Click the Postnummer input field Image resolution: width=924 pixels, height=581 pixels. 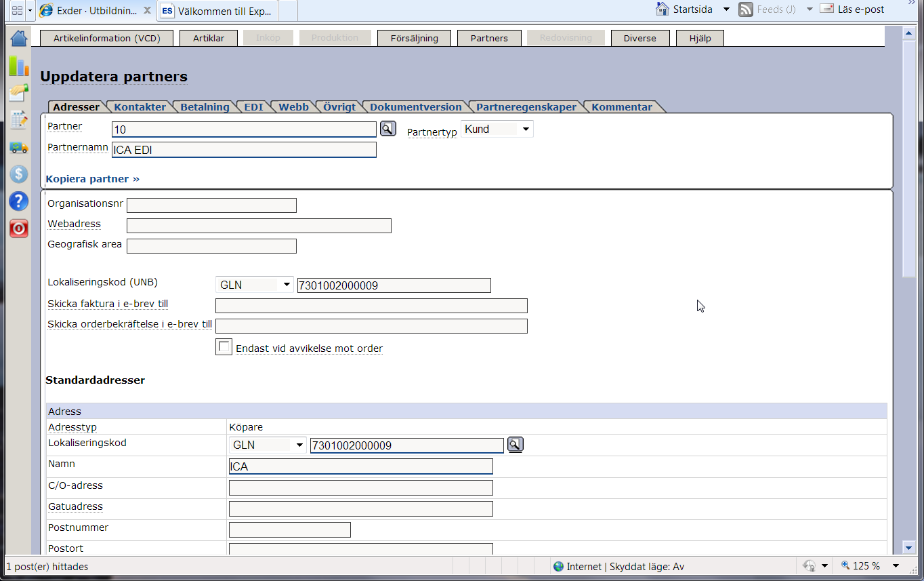[x=290, y=529]
